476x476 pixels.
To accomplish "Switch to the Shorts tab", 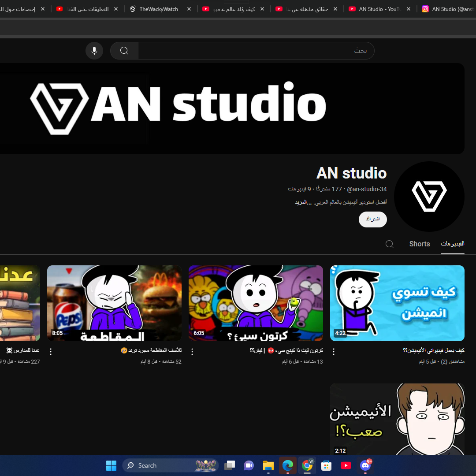I will (x=419, y=244).
